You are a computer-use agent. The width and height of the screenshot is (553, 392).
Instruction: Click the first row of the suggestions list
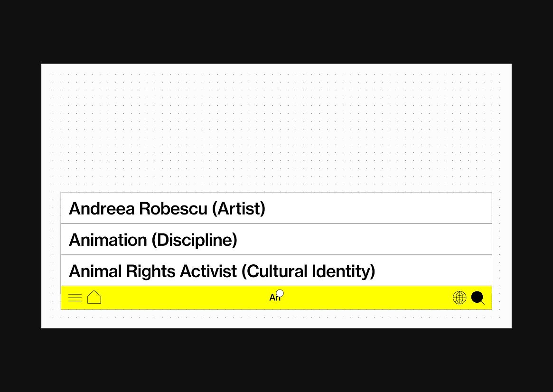pos(276,208)
